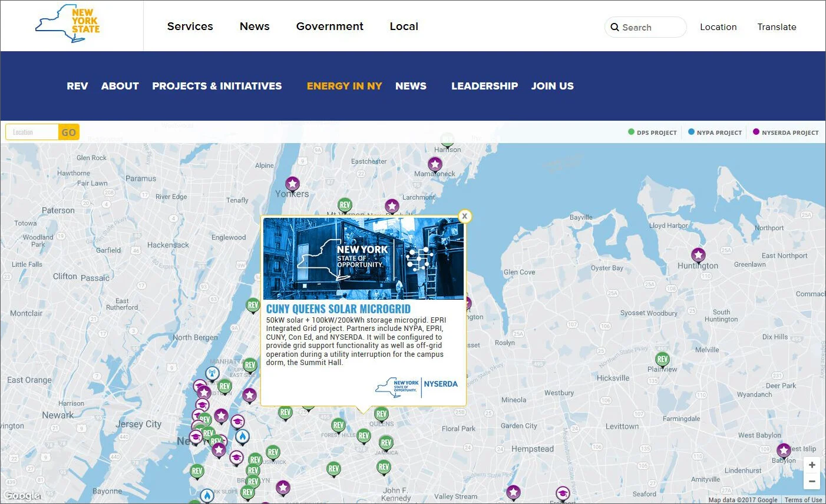Open the green REV marker on Jamaica label

(386, 443)
